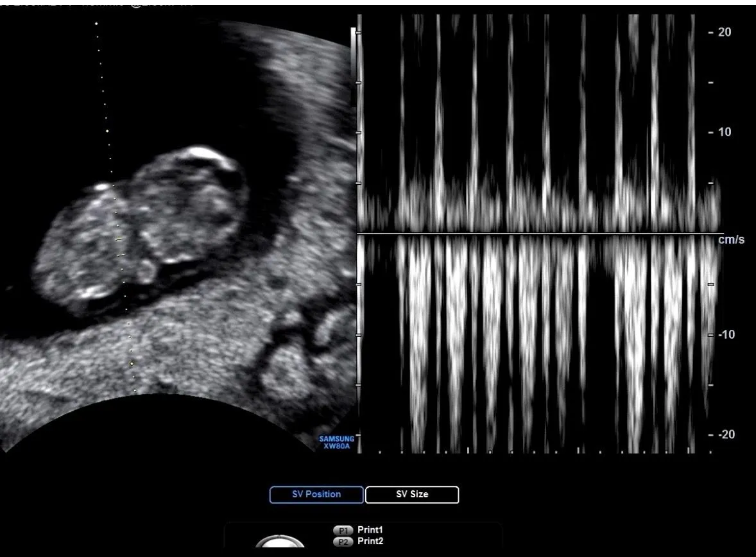756x557 pixels.
Task: Click the sample volume gate on fetus
Action: [x=120, y=247]
